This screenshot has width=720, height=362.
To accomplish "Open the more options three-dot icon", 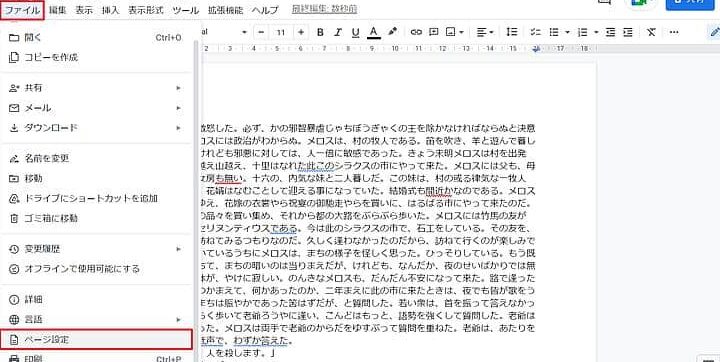I will pyautogui.click(x=674, y=32).
